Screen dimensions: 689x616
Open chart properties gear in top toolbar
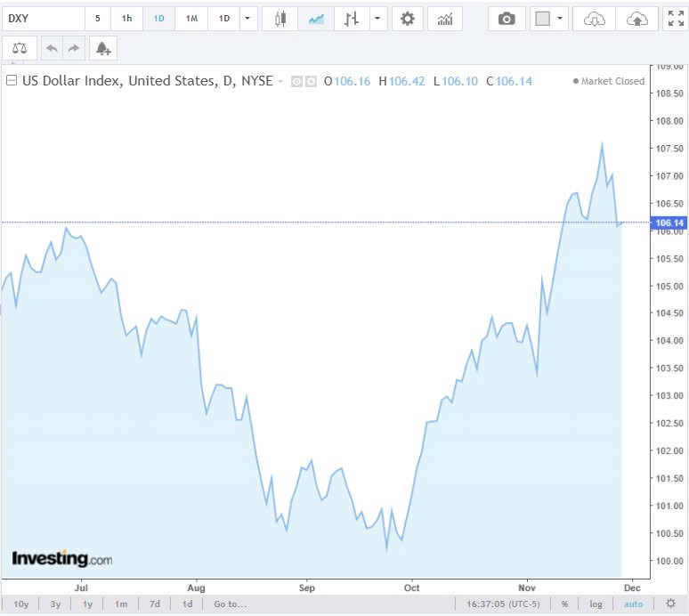coord(407,19)
